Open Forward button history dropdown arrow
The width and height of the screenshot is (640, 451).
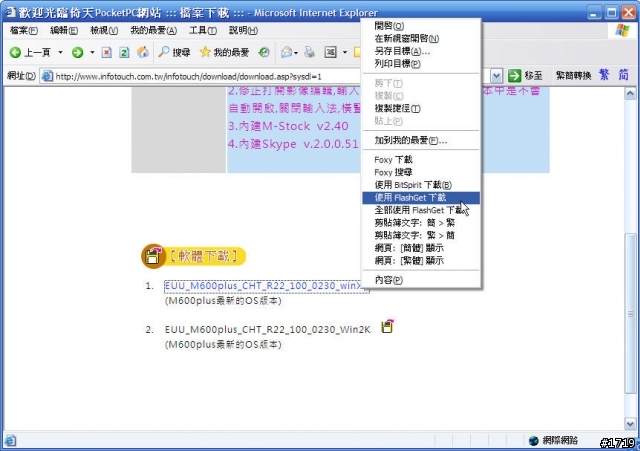click(92, 52)
